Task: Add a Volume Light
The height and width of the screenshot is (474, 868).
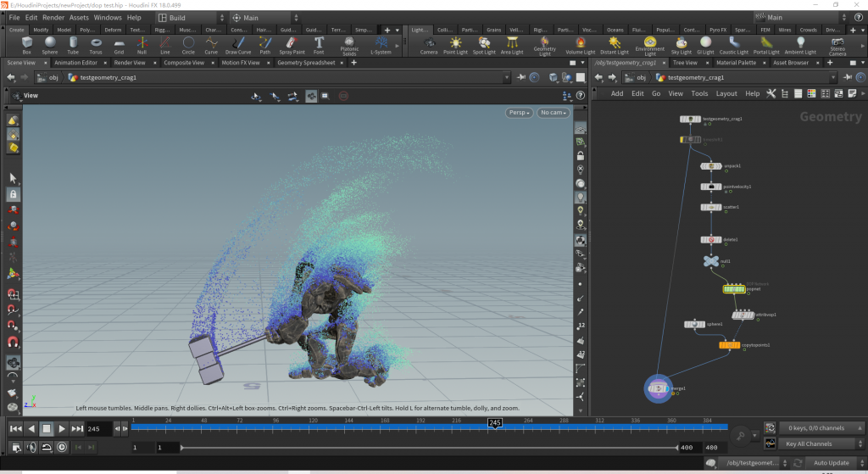Action: pyautogui.click(x=580, y=46)
